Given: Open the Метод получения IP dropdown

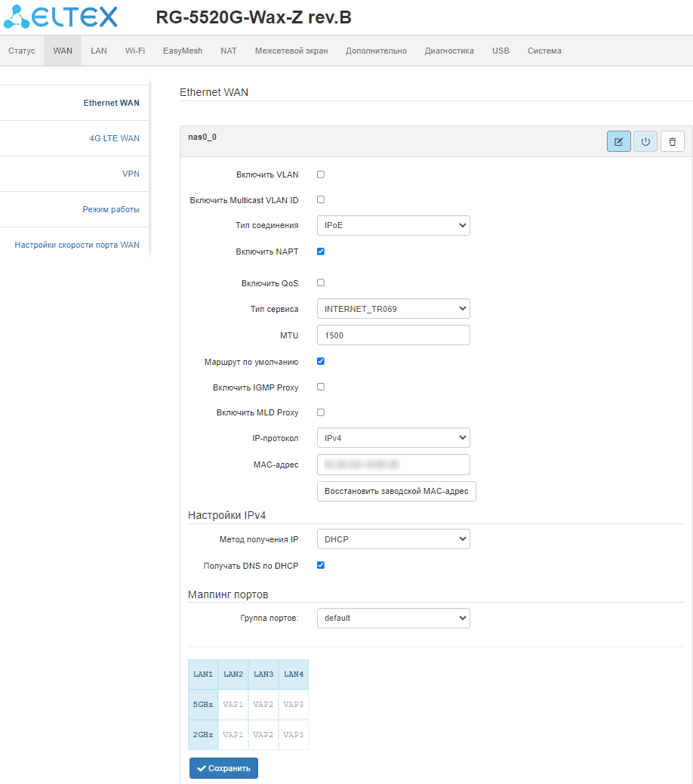Looking at the screenshot, I should coord(393,539).
